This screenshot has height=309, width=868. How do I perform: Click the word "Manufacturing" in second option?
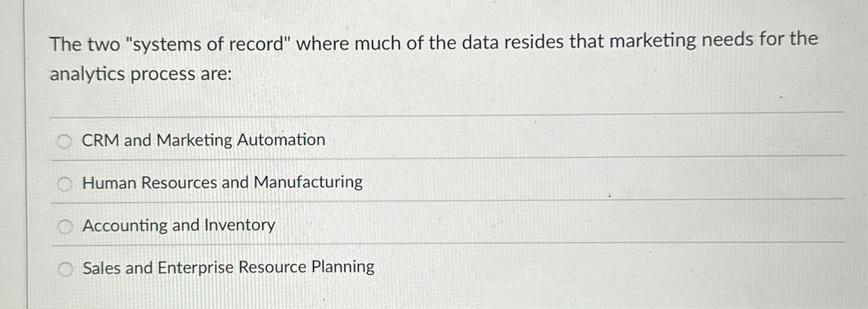pyautogui.click(x=308, y=182)
